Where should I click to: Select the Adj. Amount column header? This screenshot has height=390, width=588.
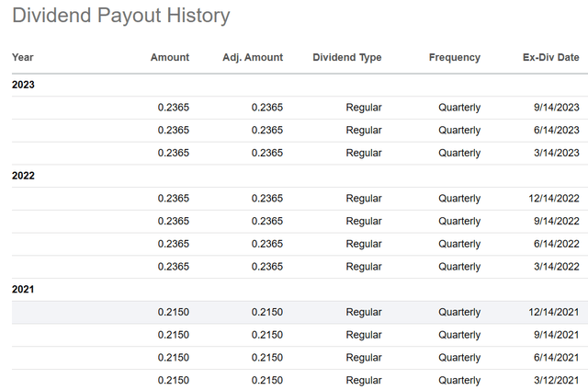(x=253, y=57)
